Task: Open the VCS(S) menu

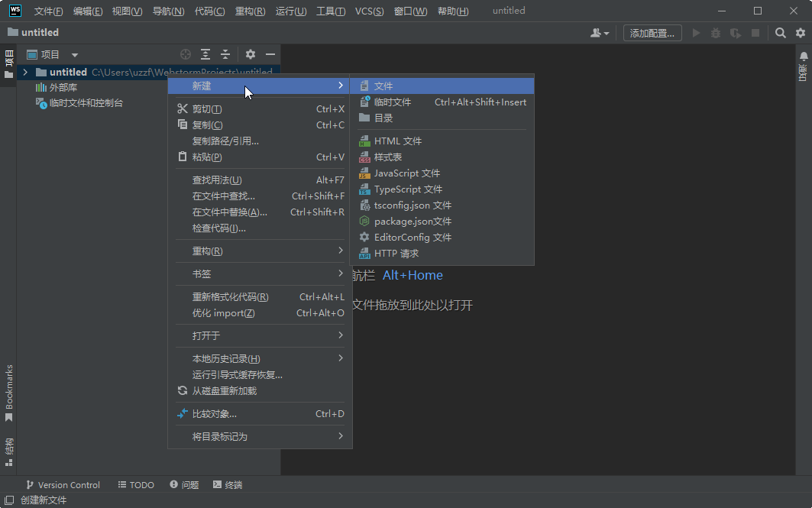Action: (x=369, y=11)
